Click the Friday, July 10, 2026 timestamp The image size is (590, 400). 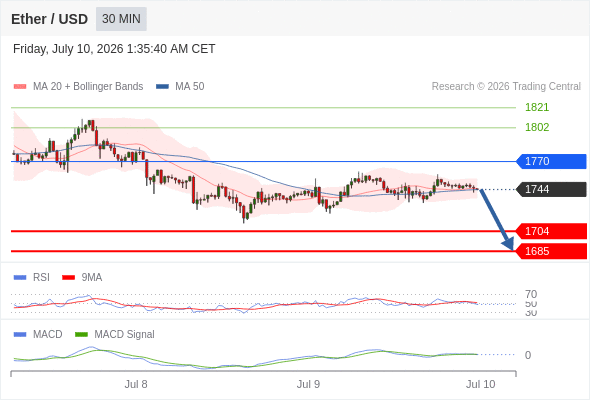[114, 49]
